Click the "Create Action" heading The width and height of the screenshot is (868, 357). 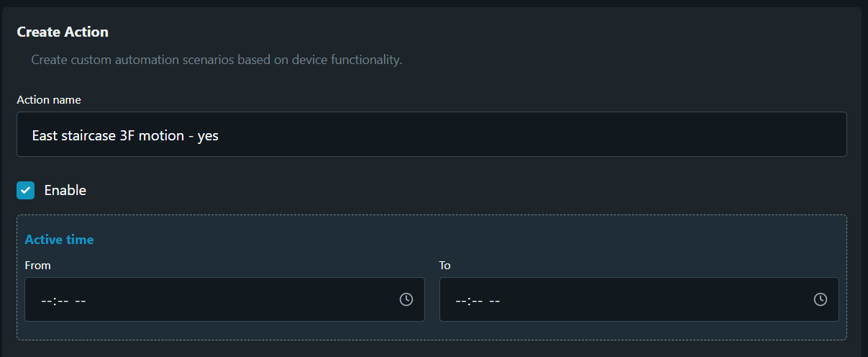63,32
